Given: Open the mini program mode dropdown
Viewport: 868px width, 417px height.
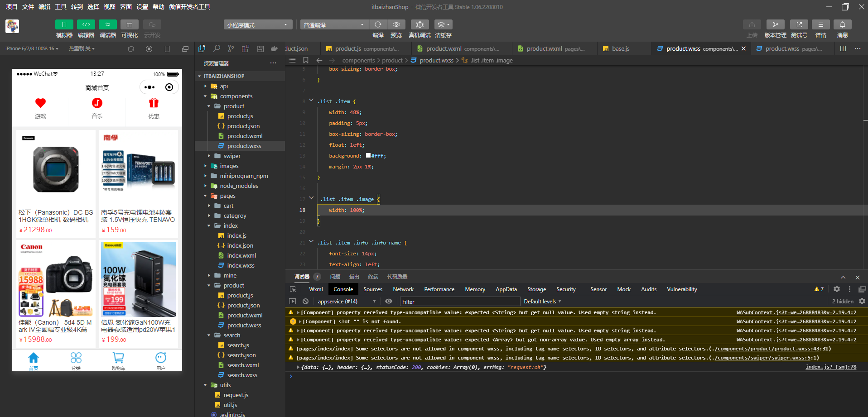Looking at the screenshot, I should point(258,24).
